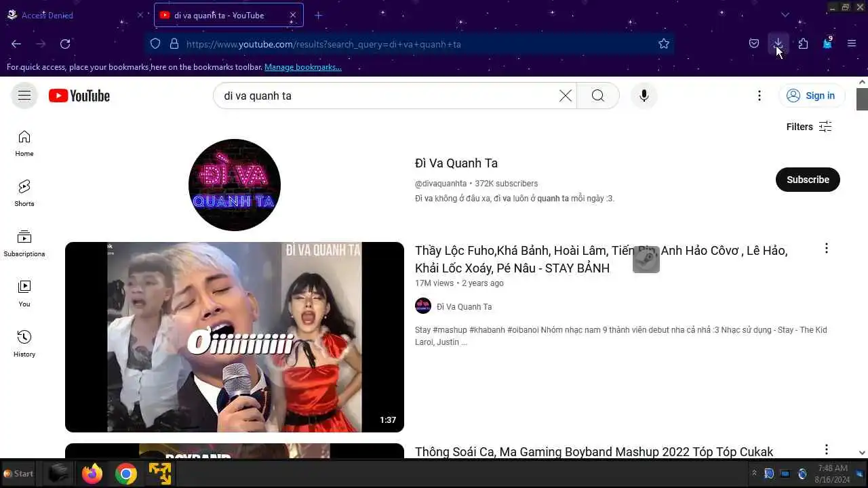Open a new browser tab
Image resolution: width=868 pixels, height=488 pixels.
coord(318,15)
